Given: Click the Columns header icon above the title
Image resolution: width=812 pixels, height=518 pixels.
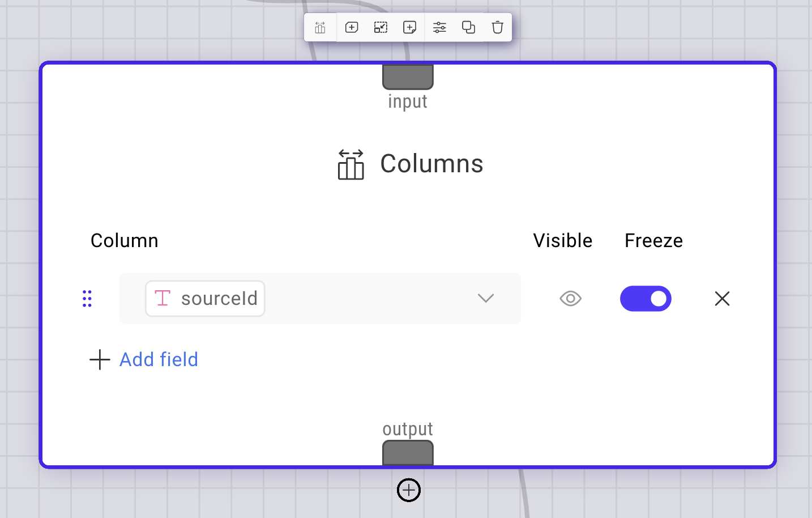Looking at the screenshot, I should pos(351,165).
